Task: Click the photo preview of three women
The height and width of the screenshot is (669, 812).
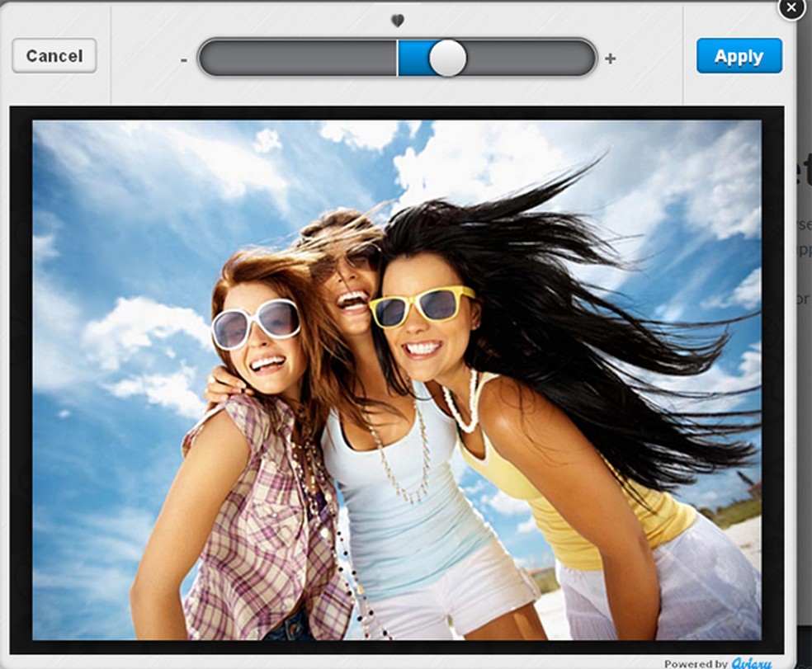Action: pos(397,380)
